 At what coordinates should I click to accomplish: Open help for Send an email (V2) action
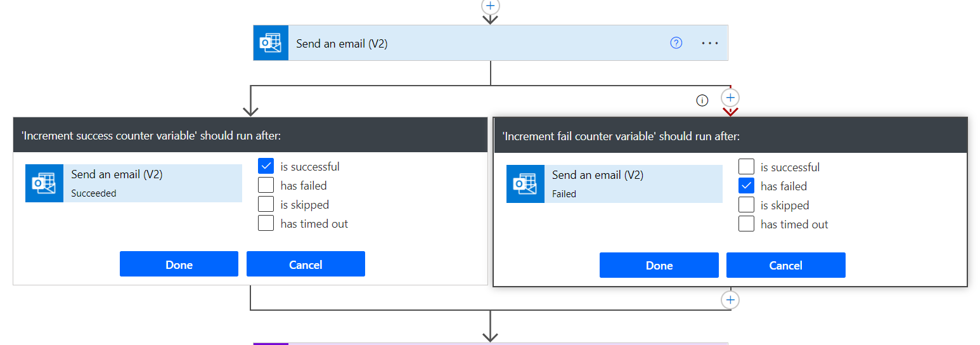(x=676, y=43)
